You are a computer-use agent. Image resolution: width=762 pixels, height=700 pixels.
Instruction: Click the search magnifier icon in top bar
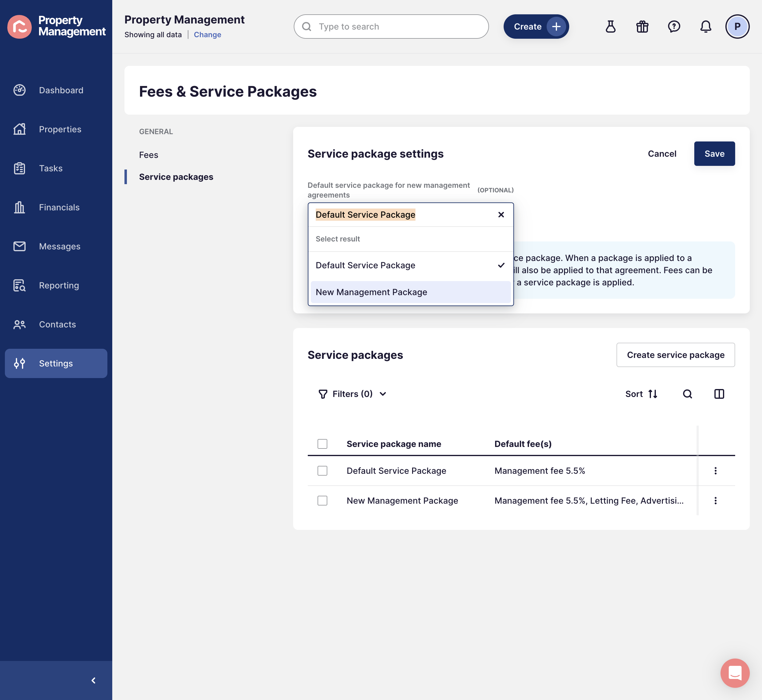tap(307, 27)
